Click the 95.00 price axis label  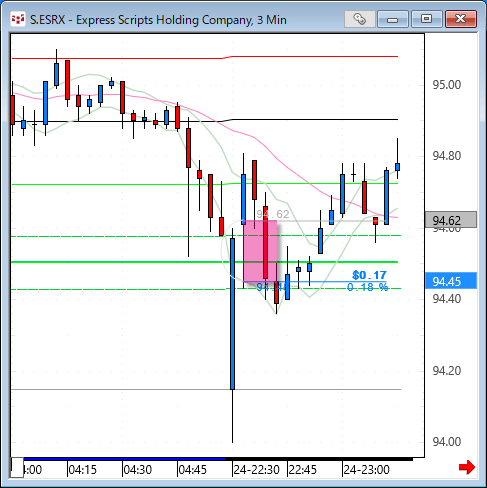[x=447, y=85]
